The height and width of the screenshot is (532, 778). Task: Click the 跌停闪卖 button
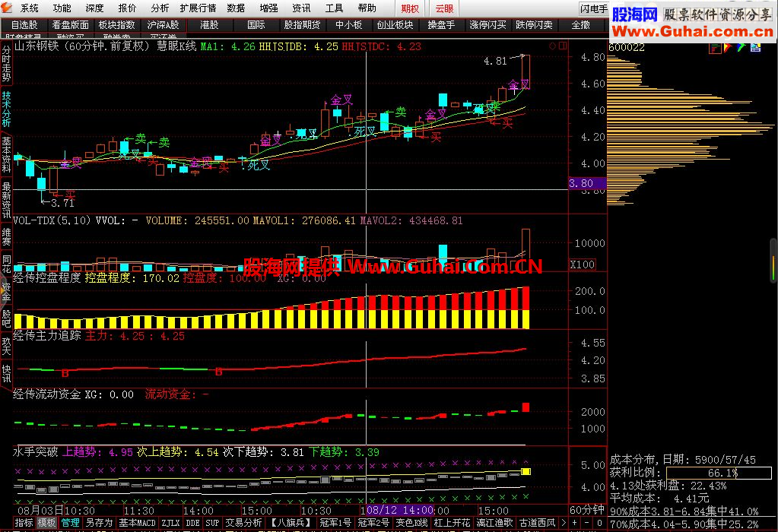pyautogui.click(x=534, y=25)
